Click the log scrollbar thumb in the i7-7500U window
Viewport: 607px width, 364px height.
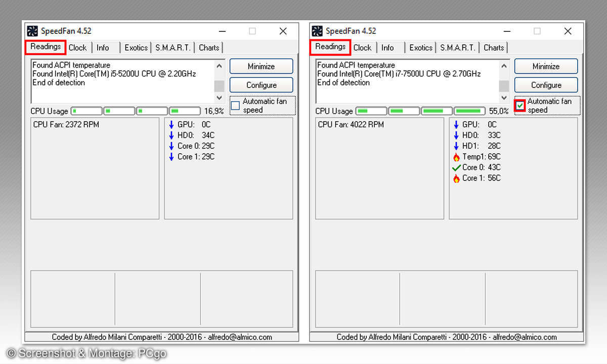pyautogui.click(x=504, y=86)
